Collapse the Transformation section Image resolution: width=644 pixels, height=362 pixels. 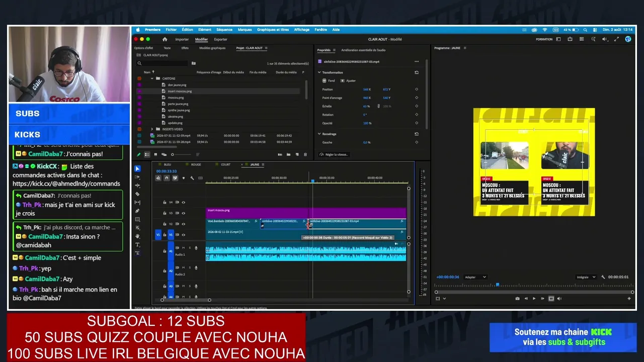coord(319,72)
